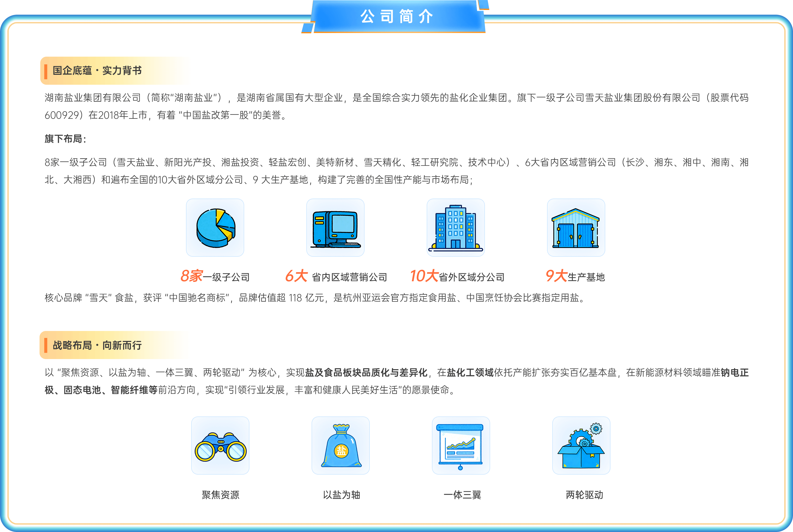Click the desktop computer icon

[x=335, y=228]
